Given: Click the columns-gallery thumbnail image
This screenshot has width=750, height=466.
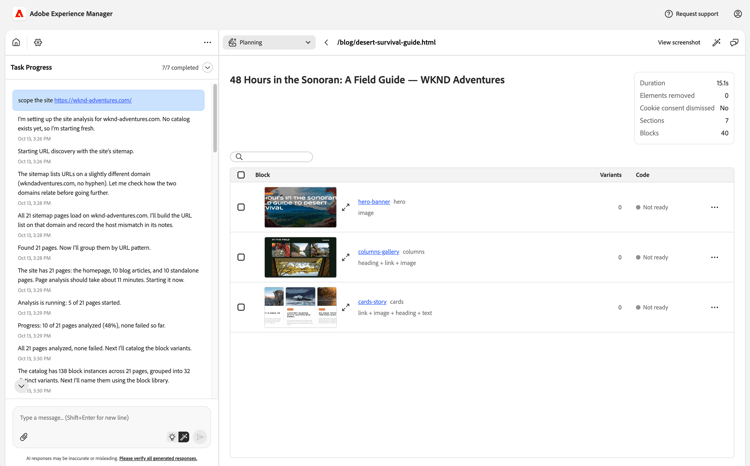Looking at the screenshot, I should click(x=300, y=257).
